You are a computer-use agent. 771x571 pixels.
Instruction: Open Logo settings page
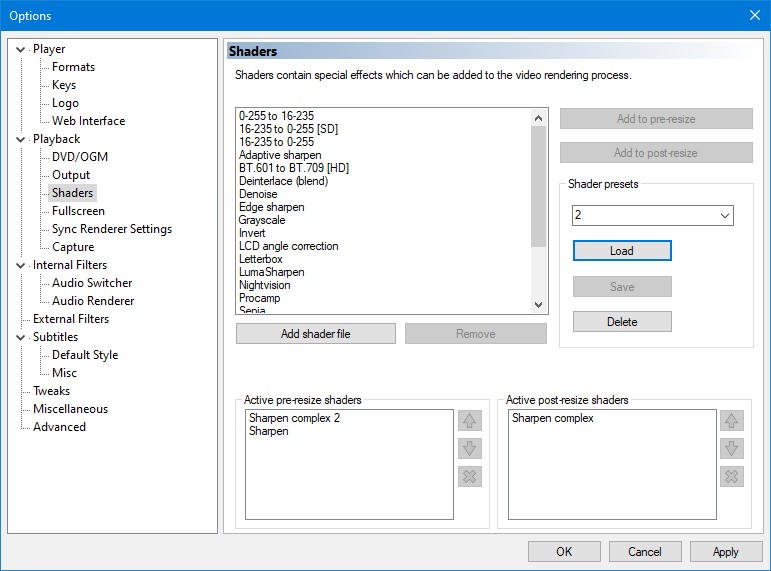[65, 103]
